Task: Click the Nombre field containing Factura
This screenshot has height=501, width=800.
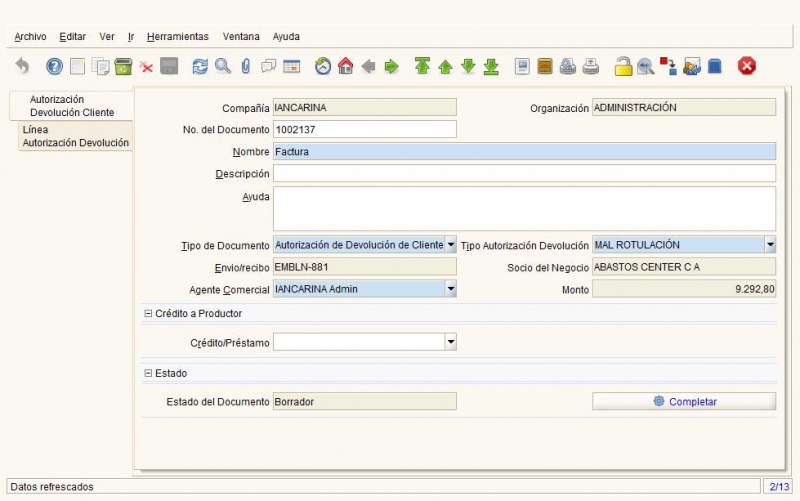Action: tap(524, 152)
